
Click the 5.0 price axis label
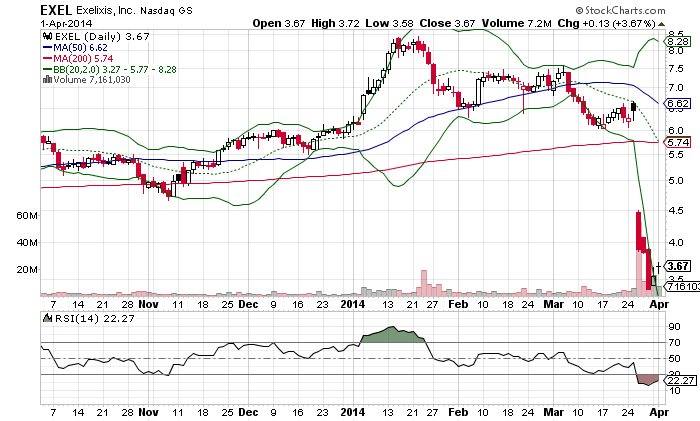click(675, 181)
